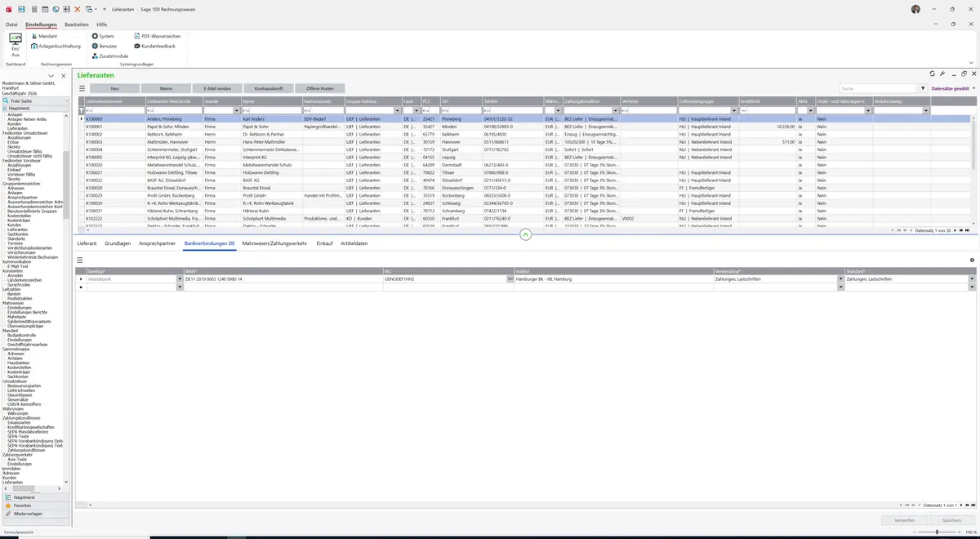Viewport: 980px width, 539px height.
Task: Open the Mahnwesen/Zahlungsverkehr tab
Action: 274,243
